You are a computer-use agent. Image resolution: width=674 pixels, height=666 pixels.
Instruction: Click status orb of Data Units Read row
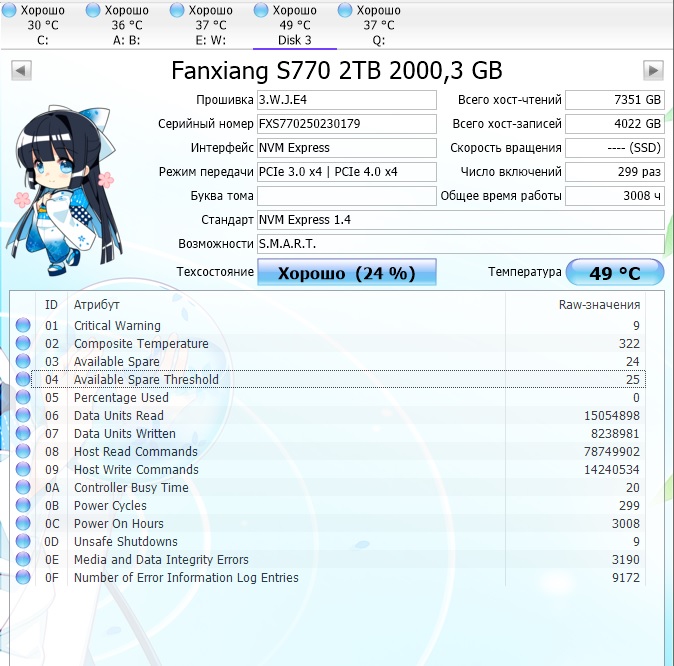(23, 415)
